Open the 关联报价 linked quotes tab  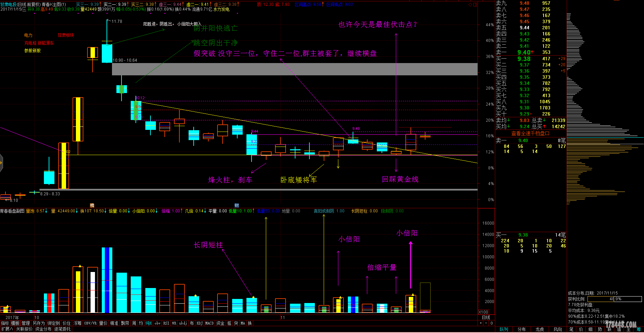[25, 329]
